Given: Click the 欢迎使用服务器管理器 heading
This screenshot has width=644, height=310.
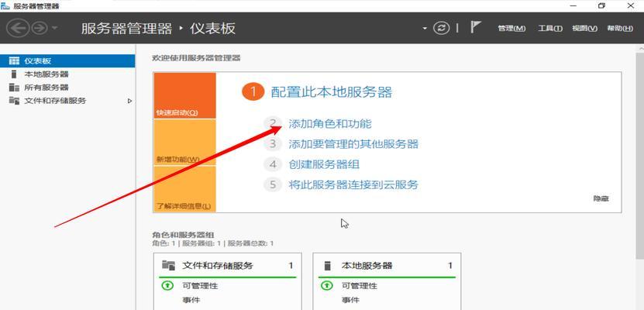Looking at the screenshot, I should click(x=196, y=58).
